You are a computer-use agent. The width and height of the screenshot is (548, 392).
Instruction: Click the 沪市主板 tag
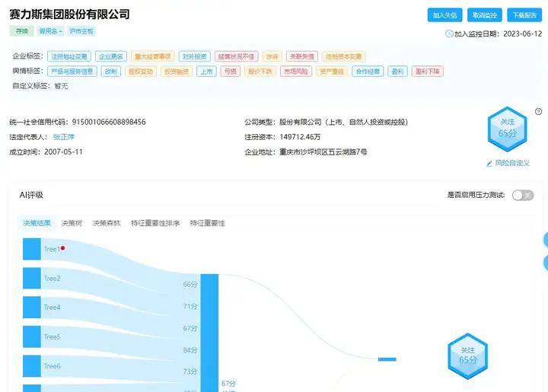pyautogui.click(x=81, y=31)
